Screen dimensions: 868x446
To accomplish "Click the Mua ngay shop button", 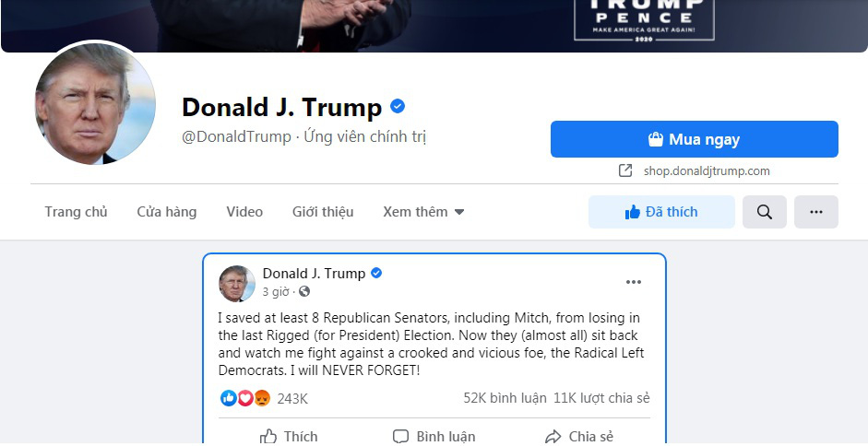I will [695, 139].
